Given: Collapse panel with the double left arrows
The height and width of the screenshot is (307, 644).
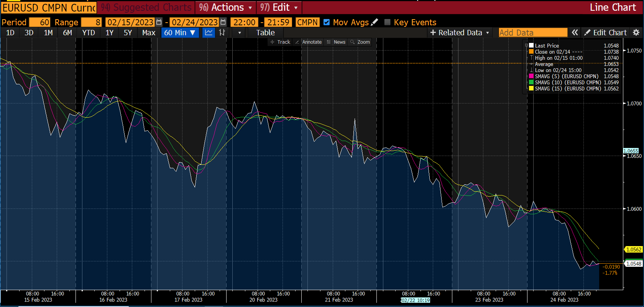Looking at the screenshot, I should [x=575, y=33].
